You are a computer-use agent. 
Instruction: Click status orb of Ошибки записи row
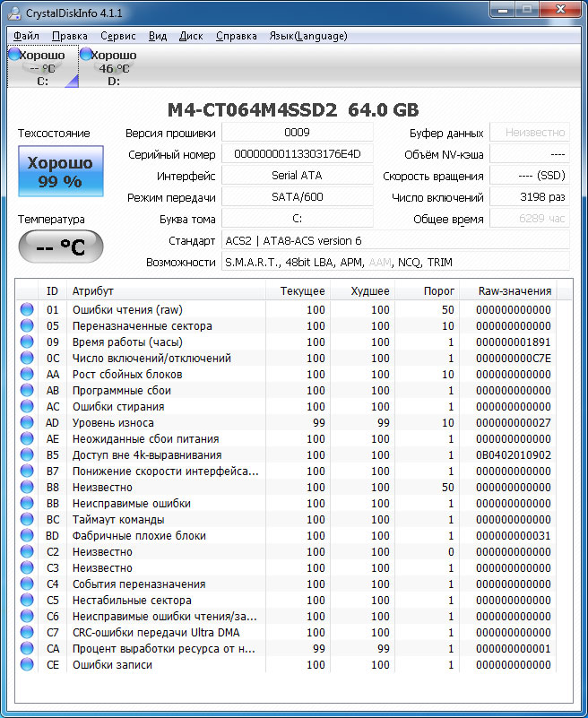[27, 664]
